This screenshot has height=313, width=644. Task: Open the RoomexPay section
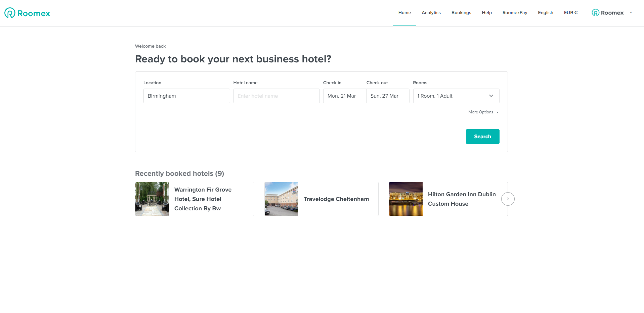[514, 12]
